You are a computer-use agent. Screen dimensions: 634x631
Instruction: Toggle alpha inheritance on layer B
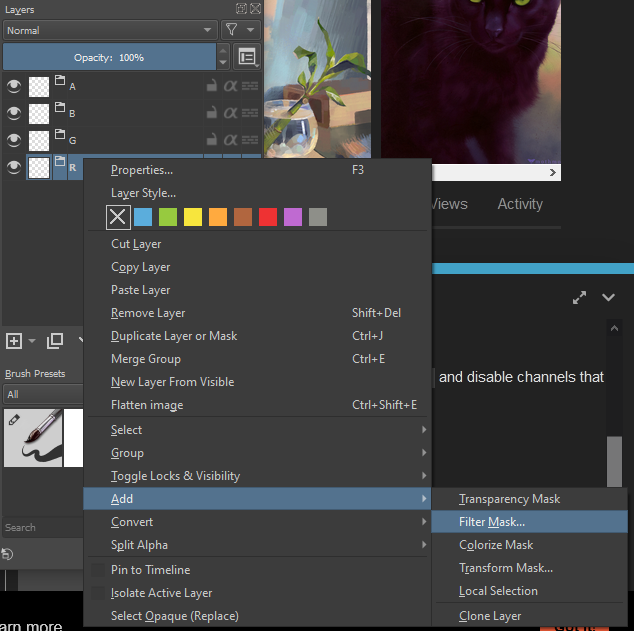[x=230, y=113]
